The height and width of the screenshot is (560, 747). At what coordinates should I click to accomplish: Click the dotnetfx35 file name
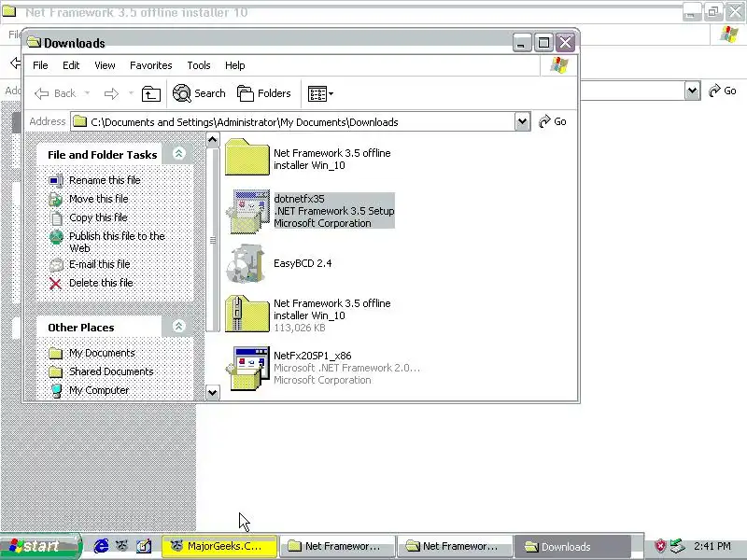tap(299, 199)
